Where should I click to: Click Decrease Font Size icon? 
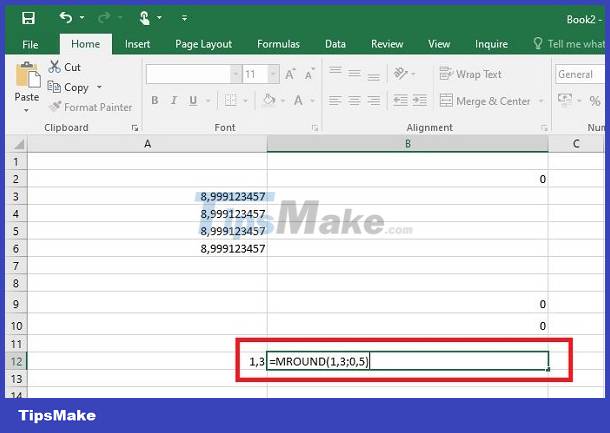pos(309,74)
